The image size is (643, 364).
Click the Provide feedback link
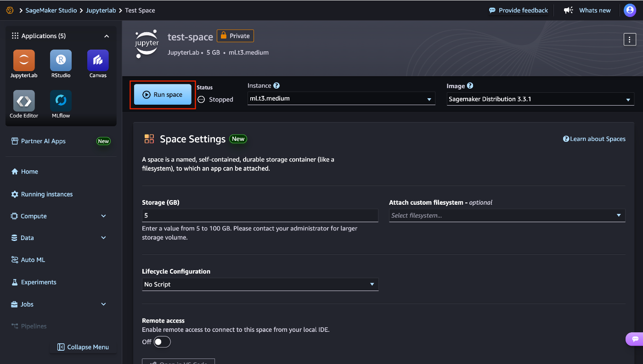[x=523, y=10]
